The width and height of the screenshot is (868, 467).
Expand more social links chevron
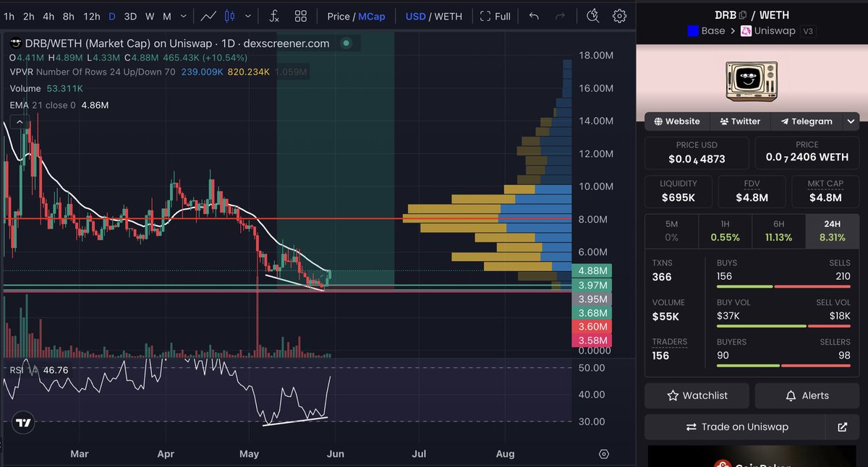851,121
